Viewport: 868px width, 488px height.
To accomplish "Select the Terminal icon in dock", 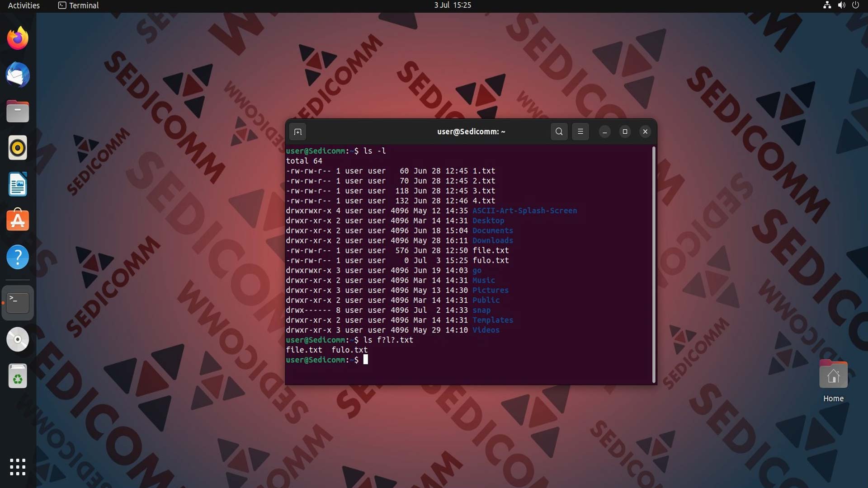I will [18, 303].
